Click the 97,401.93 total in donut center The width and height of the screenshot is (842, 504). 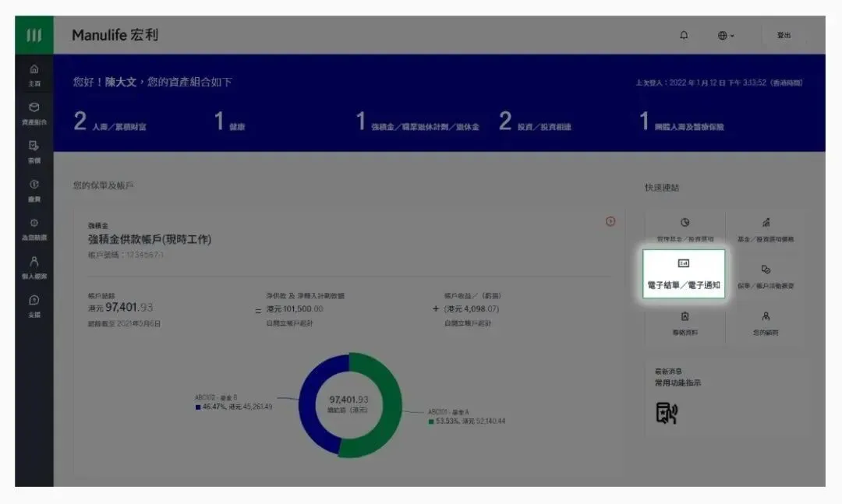pyautogui.click(x=348, y=400)
